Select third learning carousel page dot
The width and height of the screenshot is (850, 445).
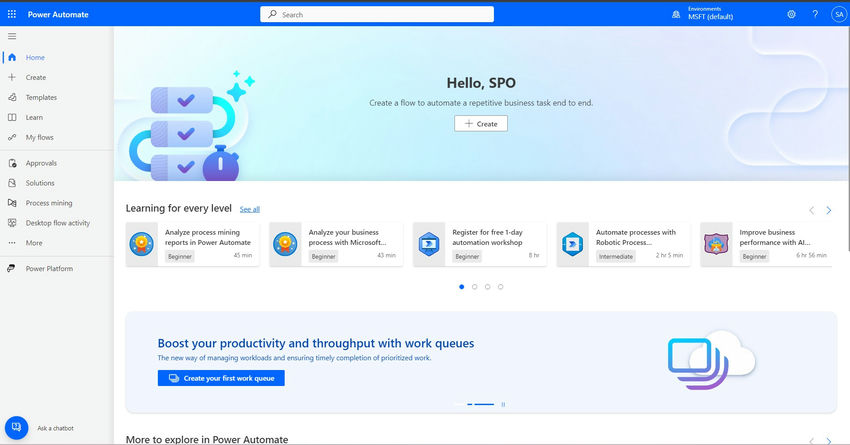(487, 287)
